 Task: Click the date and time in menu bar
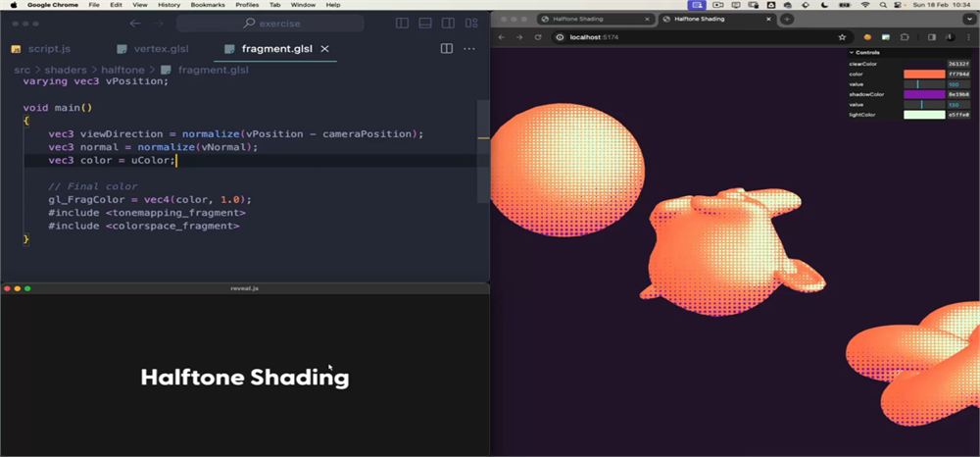[943, 4]
